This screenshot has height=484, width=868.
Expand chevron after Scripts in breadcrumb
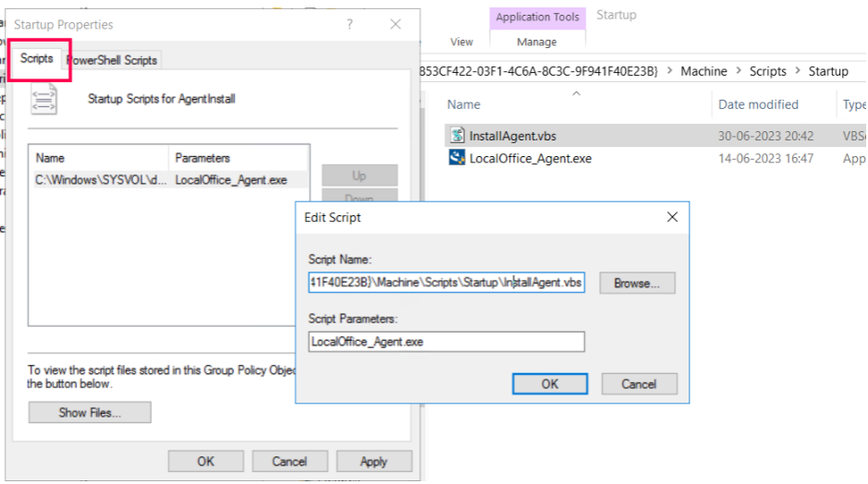798,71
